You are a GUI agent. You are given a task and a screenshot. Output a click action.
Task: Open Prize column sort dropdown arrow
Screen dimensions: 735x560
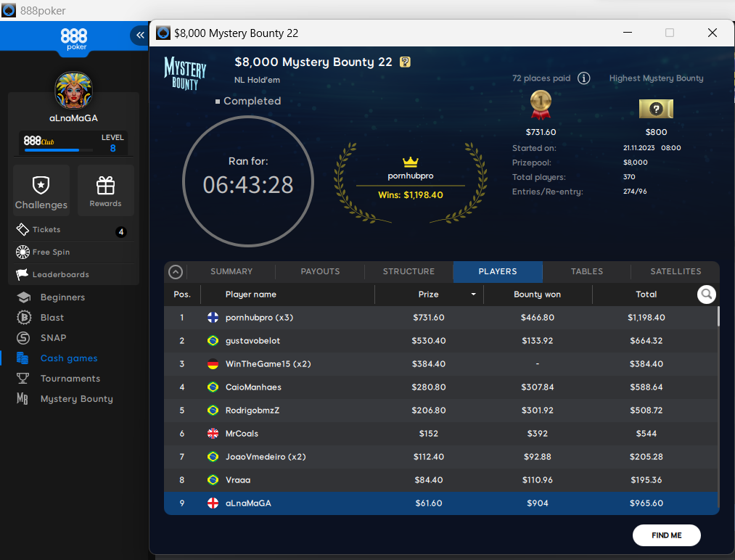(x=474, y=295)
